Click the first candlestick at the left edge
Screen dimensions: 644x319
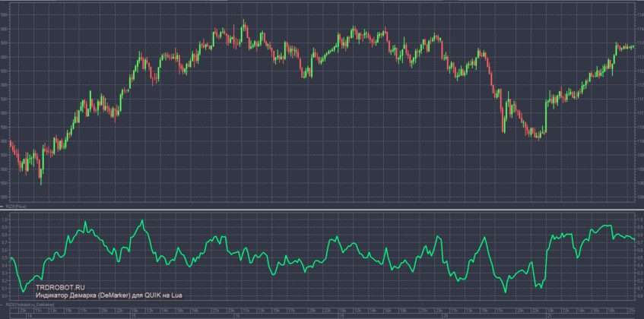pyautogui.click(x=10, y=142)
